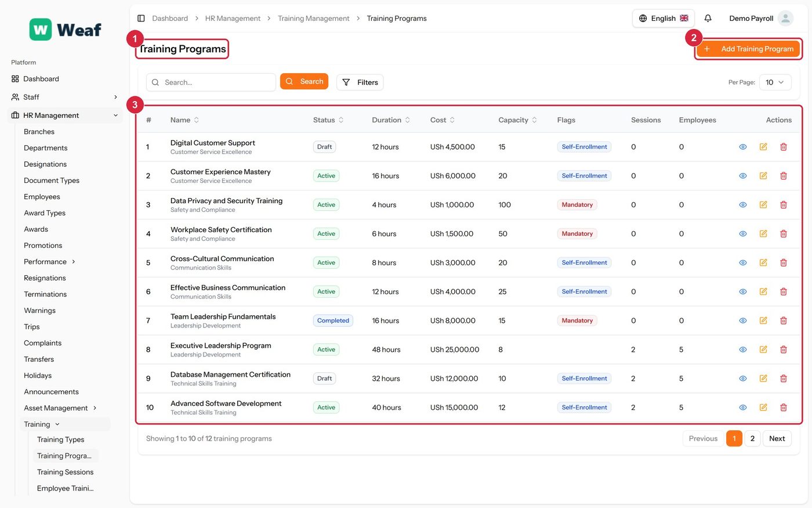Open the notifications bell

(x=708, y=19)
